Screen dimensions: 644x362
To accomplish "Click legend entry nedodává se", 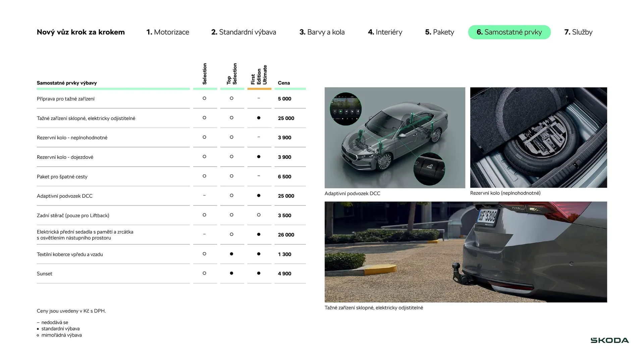I will [55, 322].
